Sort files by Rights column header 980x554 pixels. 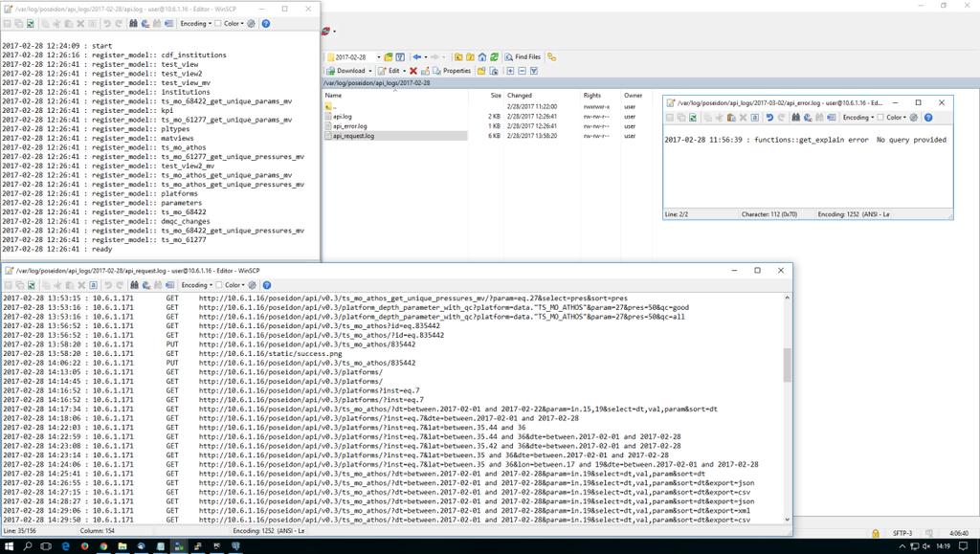pyautogui.click(x=591, y=96)
